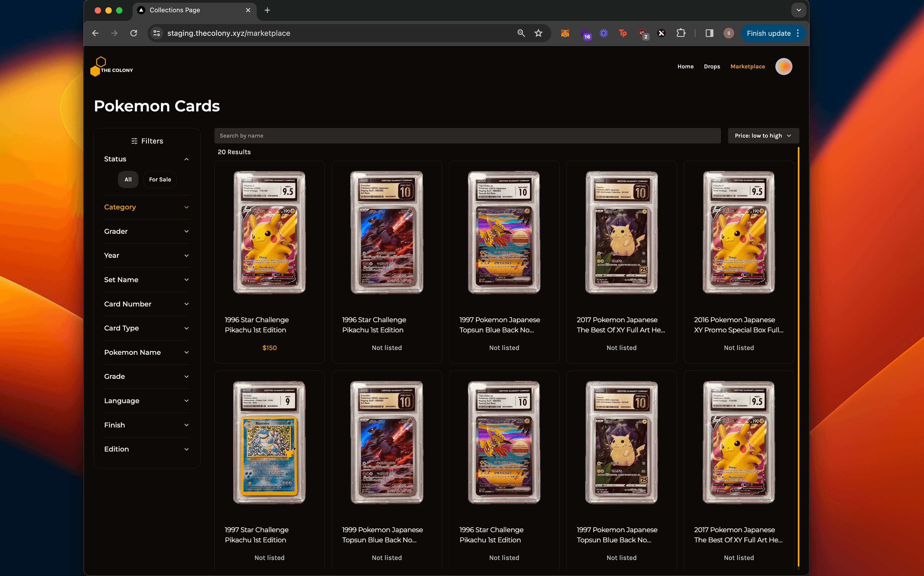924x576 pixels.
Task: Expand the Year filter
Action: pos(147,256)
